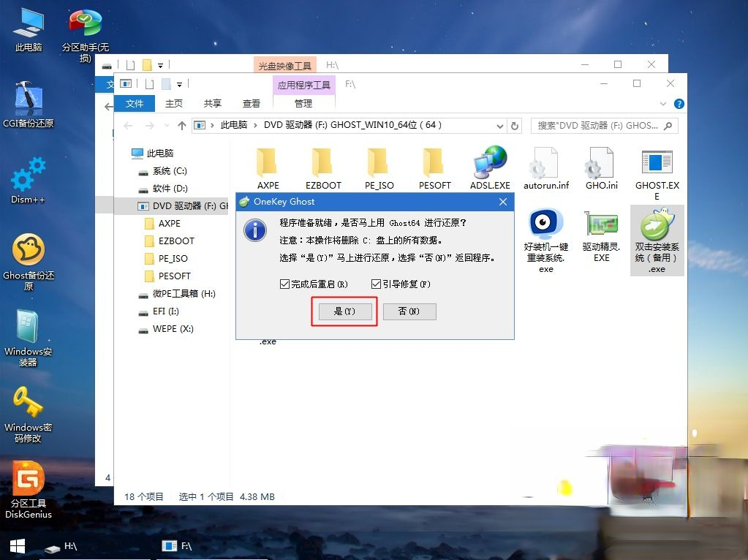Expand address bar history dropdown
Image resolution: width=748 pixels, height=560 pixels.
click(x=499, y=126)
